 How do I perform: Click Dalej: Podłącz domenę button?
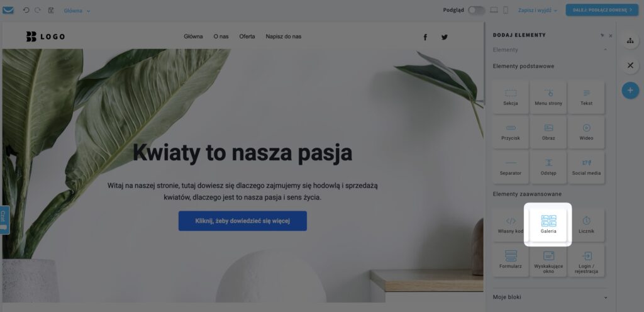tap(602, 10)
